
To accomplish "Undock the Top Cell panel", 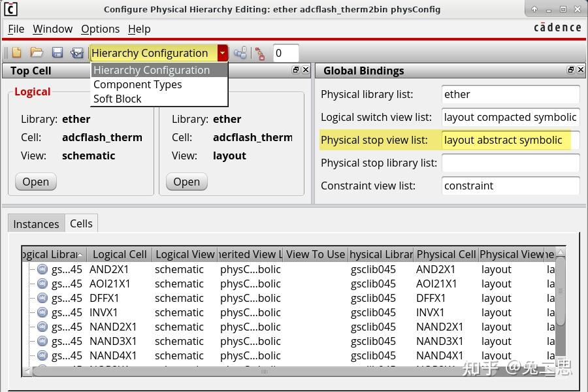I will click(x=295, y=70).
